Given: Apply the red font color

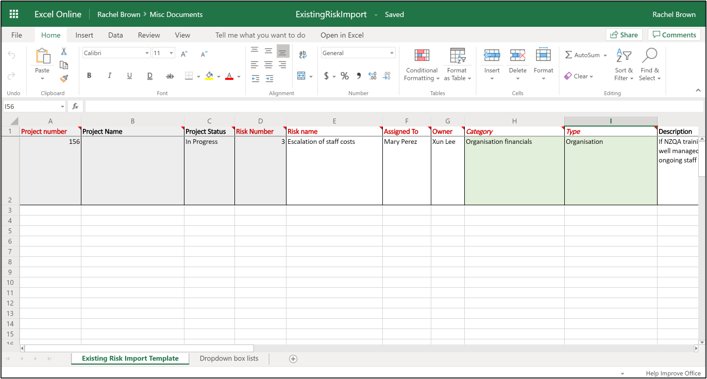Looking at the screenshot, I should coord(229,76).
